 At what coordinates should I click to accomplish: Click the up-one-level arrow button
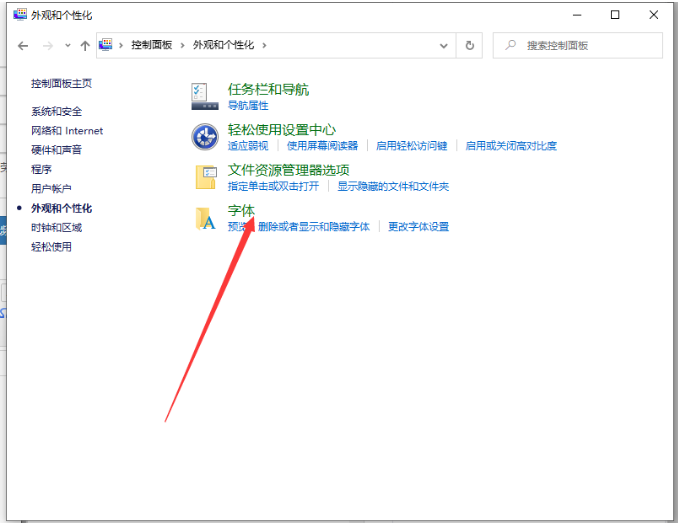point(85,46)
